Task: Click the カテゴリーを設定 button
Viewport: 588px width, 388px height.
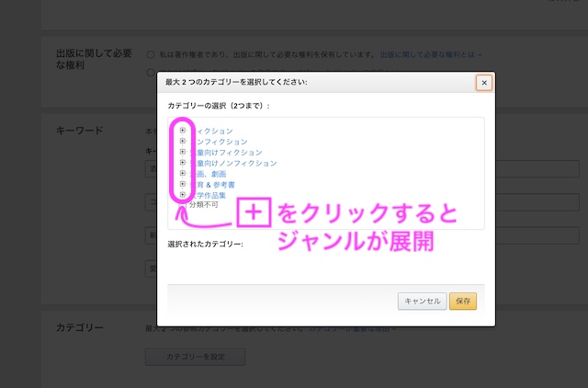Action: (x=195, y=357)
